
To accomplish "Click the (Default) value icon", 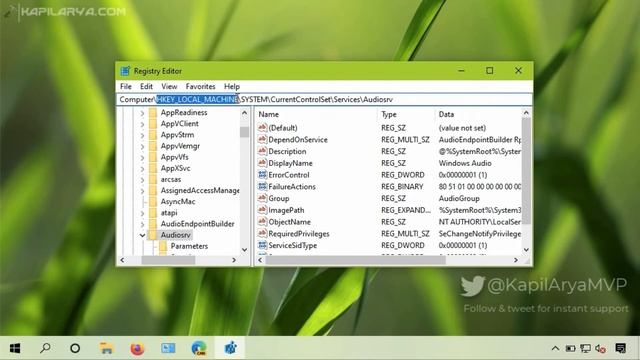I will [262, 127].
